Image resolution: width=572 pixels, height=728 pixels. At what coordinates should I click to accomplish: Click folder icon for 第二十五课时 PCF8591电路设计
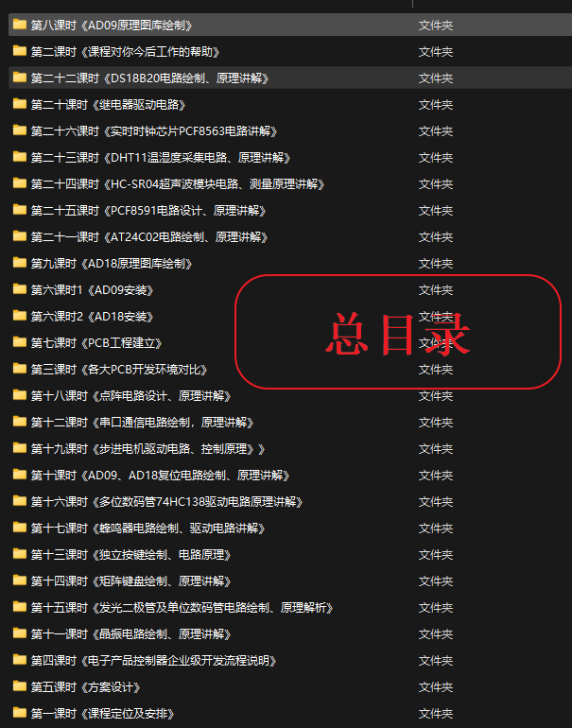tap(20, 210)
